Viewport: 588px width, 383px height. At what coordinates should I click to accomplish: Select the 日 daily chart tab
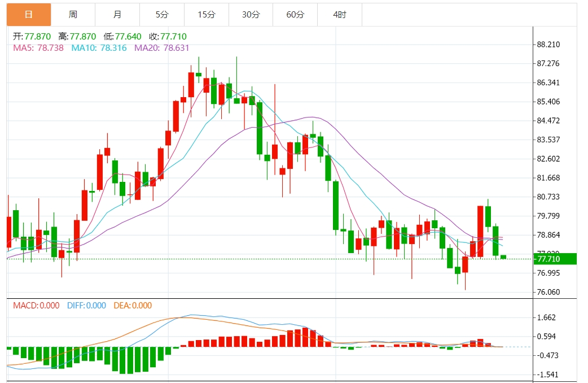click(x=29, y=15)
